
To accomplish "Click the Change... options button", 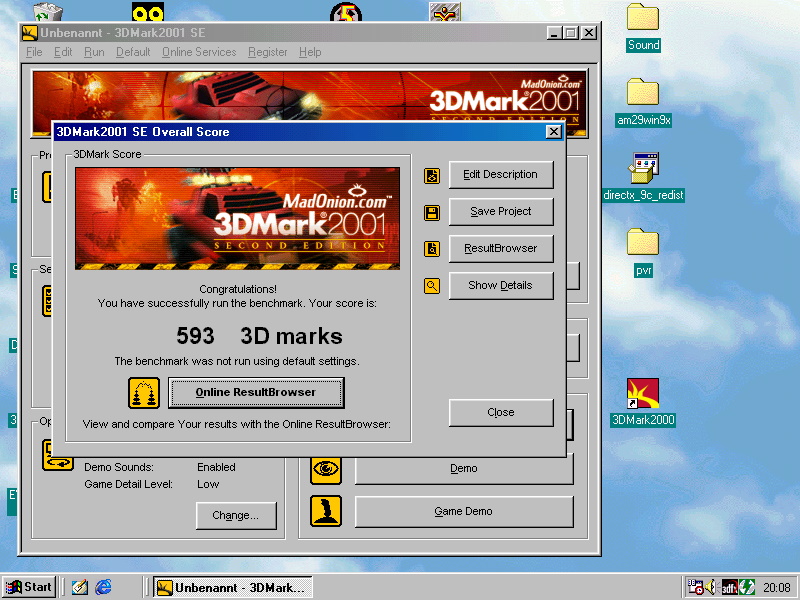I will [236, 515].
